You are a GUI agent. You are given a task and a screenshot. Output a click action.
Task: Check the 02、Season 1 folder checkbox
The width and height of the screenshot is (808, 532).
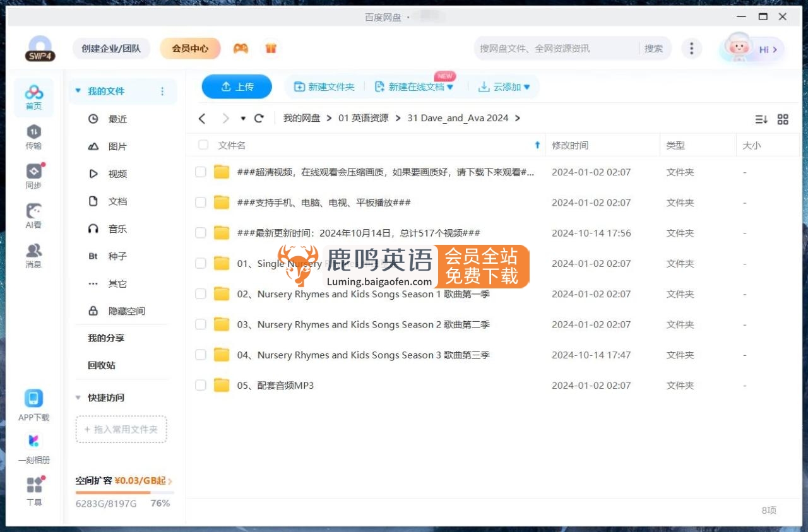[x=201, y=293]
